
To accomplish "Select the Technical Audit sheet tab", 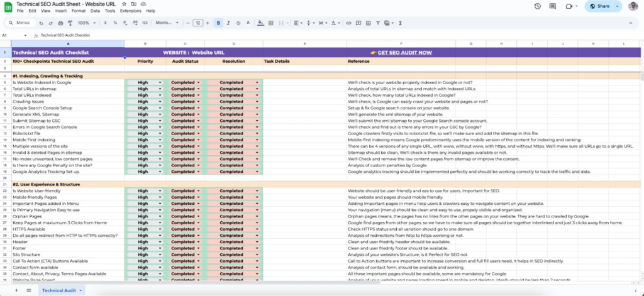I will [x=60, y=290].
